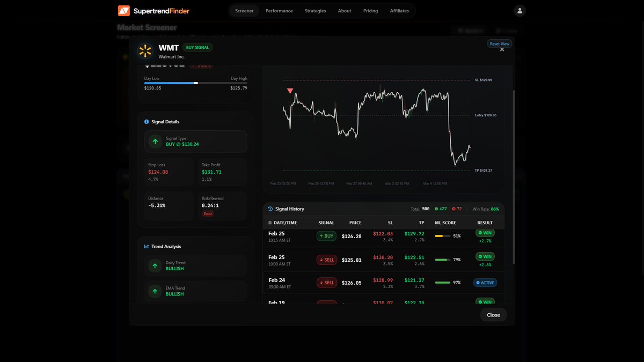Click the Risk/Reward 0.24:1 value
Viewport: 644px width, 362px height.
[210, 205]
